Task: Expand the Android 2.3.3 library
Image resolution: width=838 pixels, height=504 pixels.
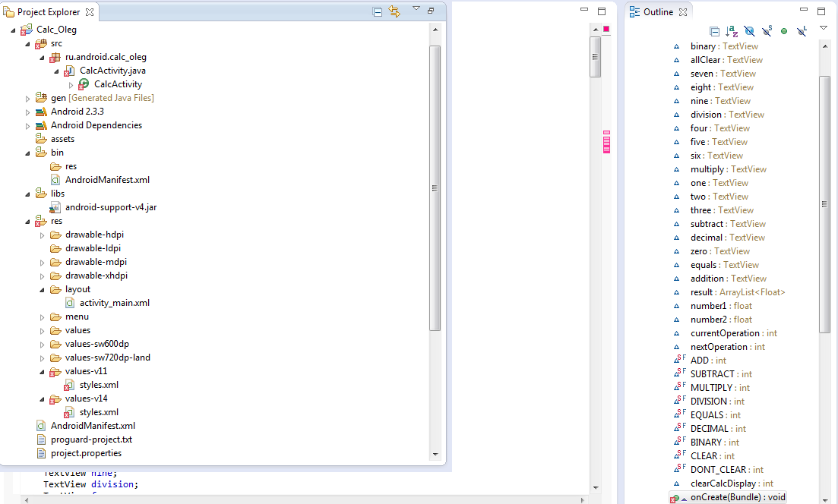Action: tap(27, 112)
